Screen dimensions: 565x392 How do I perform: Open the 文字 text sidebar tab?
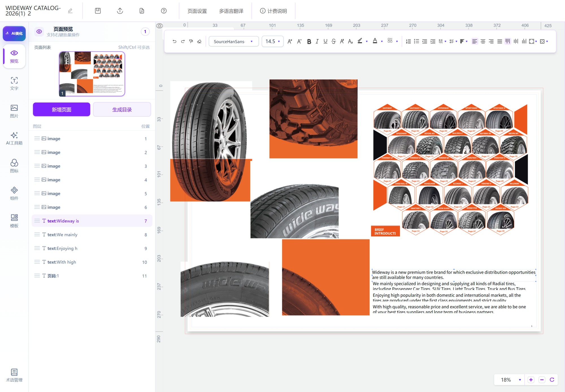(x=14, y=84)
